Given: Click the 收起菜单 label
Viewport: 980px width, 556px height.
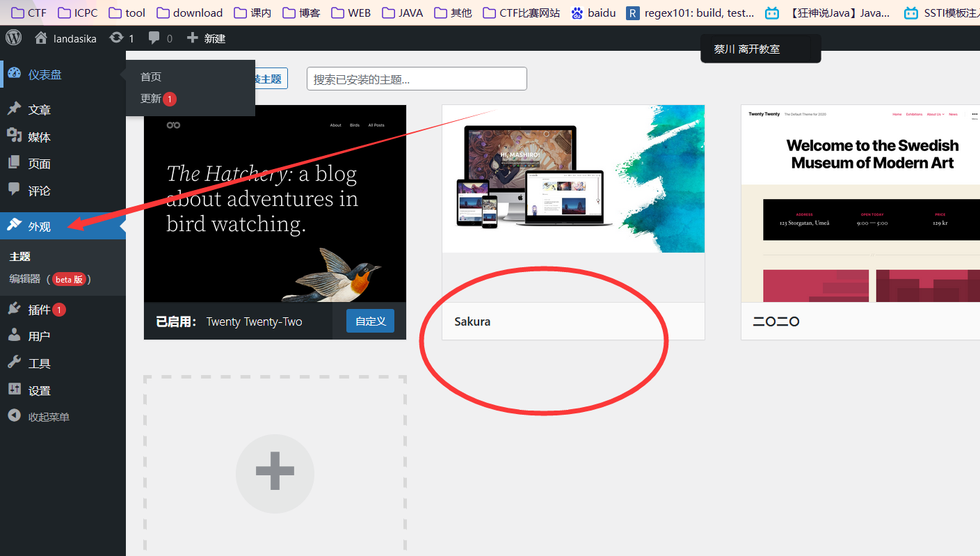Looking at the screenshot, I should (49, 417).
